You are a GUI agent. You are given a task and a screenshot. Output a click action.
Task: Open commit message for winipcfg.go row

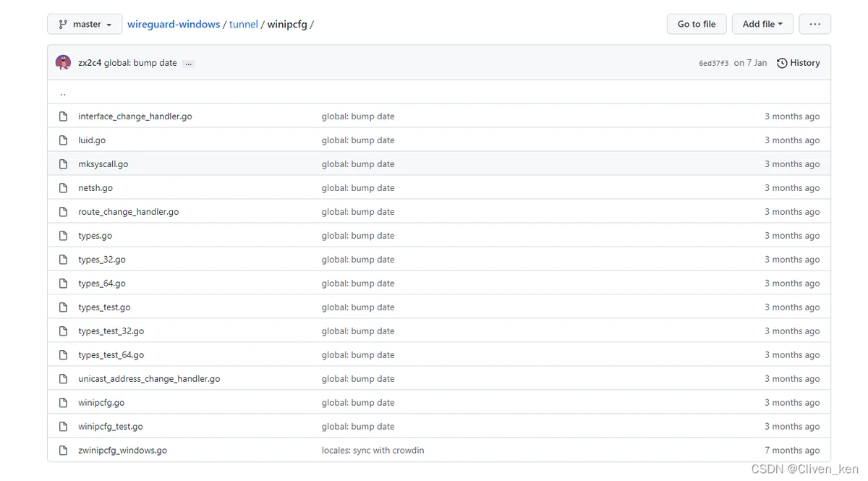point(358,403)
